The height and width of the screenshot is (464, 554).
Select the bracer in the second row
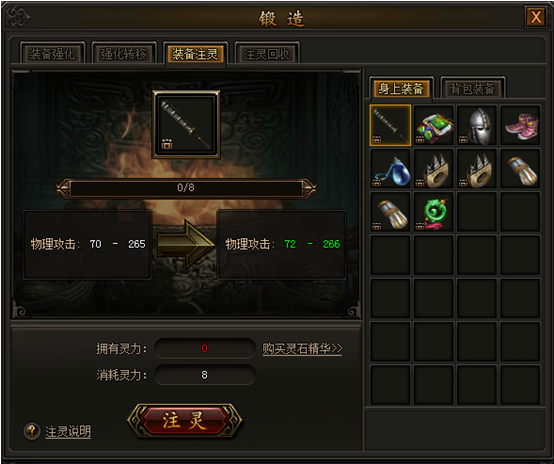520,169
